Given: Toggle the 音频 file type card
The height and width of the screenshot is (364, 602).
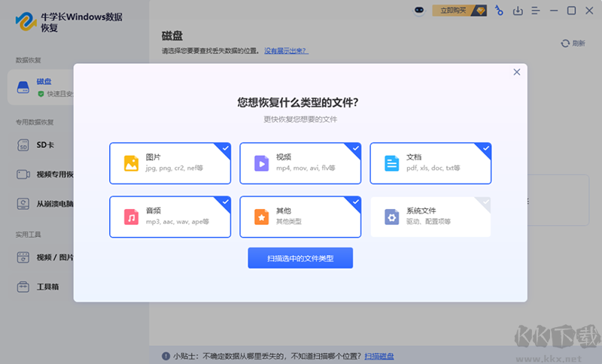Looking at the screenshot, I should pos(170,217).
